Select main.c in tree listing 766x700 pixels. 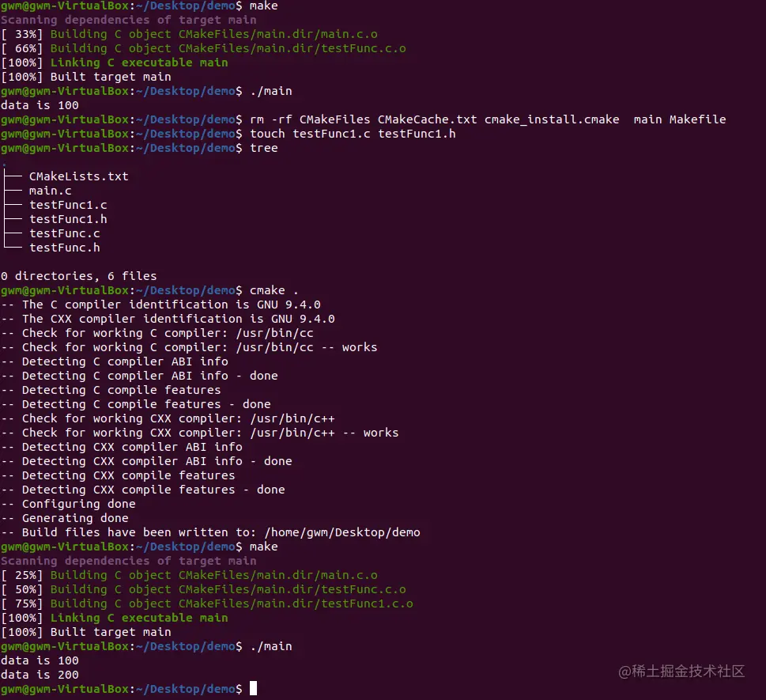point(51,191)
